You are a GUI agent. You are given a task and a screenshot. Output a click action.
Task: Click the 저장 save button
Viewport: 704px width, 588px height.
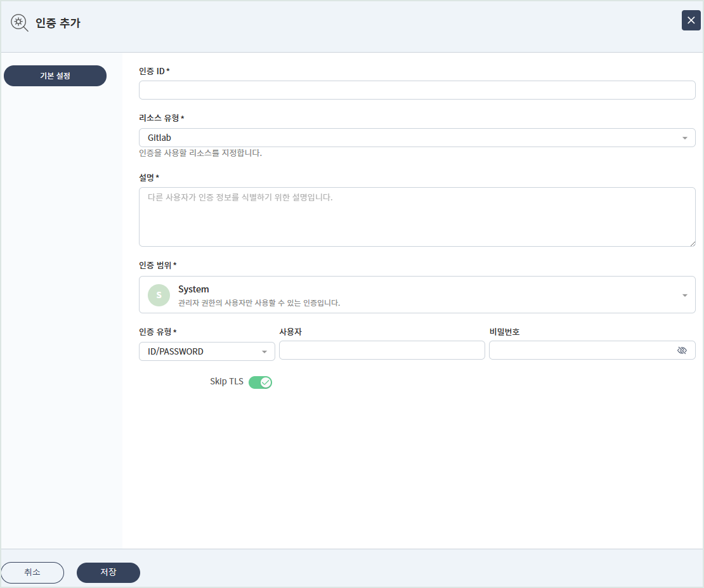point(108,572)
